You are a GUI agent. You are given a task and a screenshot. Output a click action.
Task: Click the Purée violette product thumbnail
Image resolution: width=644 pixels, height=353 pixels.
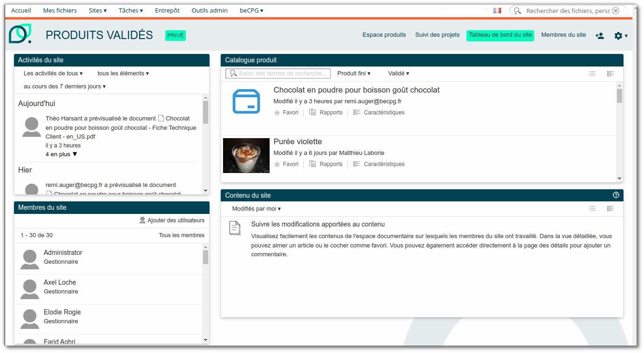click(246, 155)
